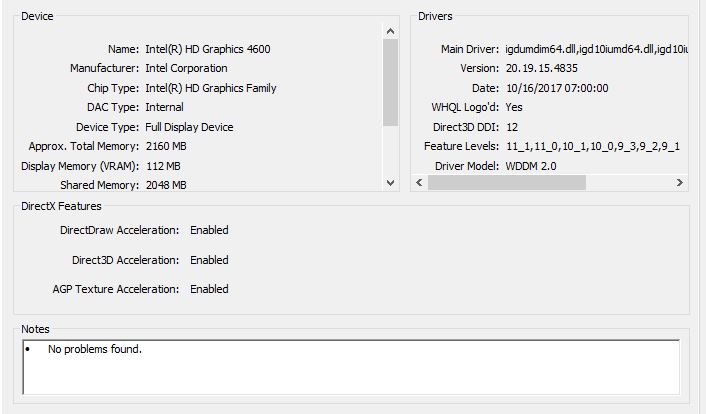Click the Driver Model value WDDM 2.0
Screen dimensions: 706x414
click(531, 166)
